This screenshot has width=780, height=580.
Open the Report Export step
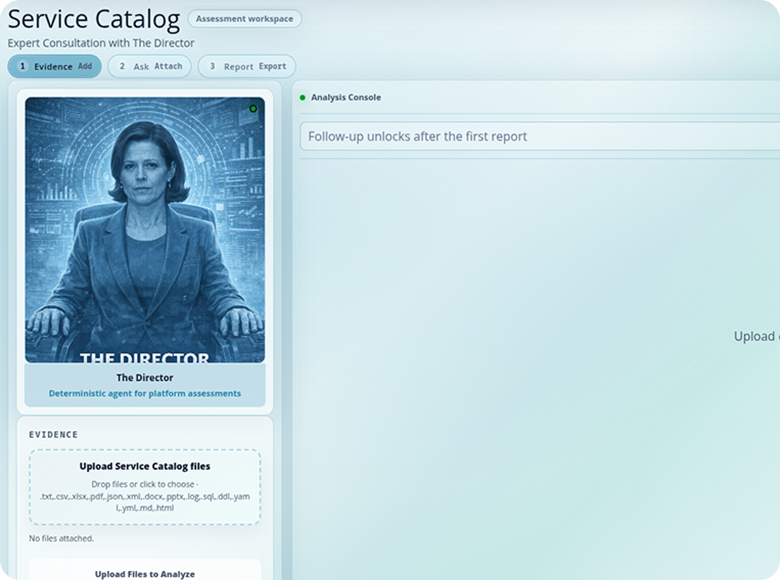point(247,66)
